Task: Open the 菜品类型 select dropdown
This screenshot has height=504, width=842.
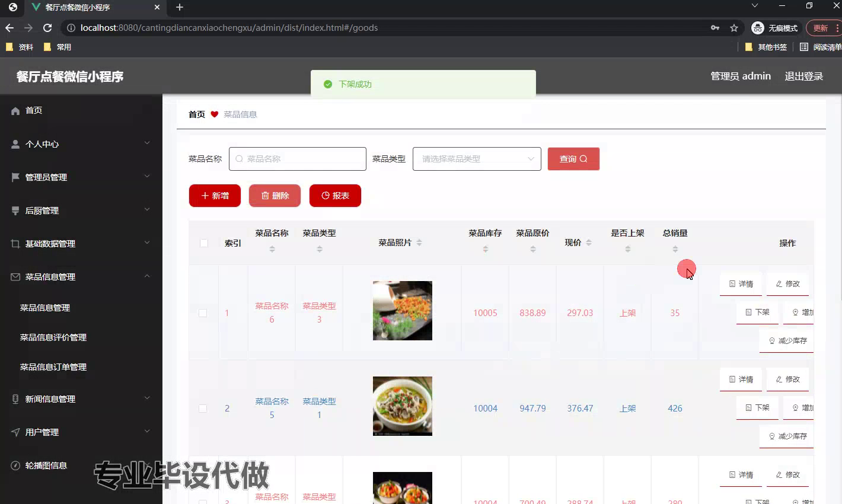Action: click(x=477, y=159)
